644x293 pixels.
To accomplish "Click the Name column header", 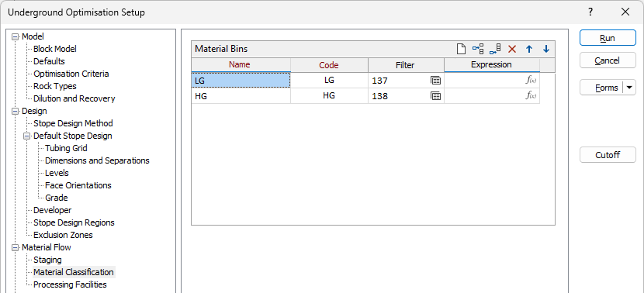I will [x=241, y=65].
